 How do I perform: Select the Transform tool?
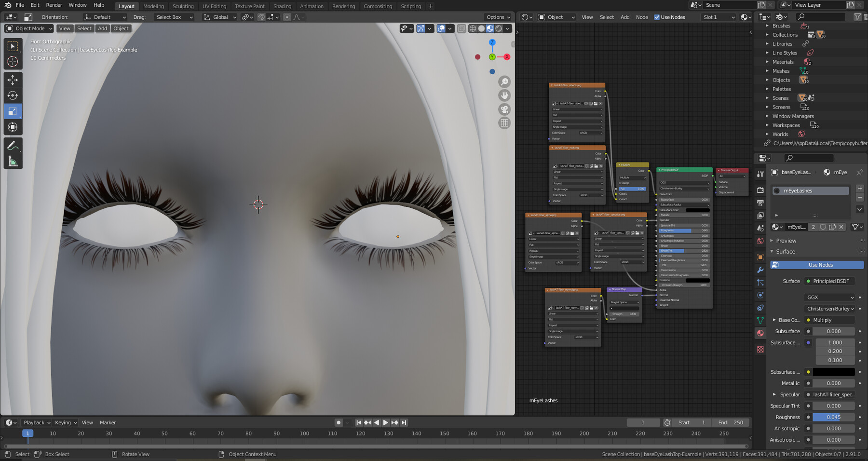click(x=13, y=127)
